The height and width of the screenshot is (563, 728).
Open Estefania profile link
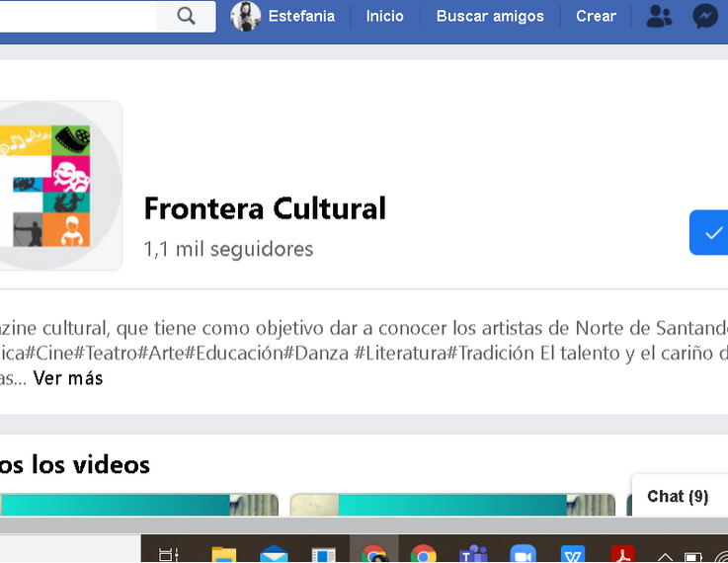[x=301, y=16]
